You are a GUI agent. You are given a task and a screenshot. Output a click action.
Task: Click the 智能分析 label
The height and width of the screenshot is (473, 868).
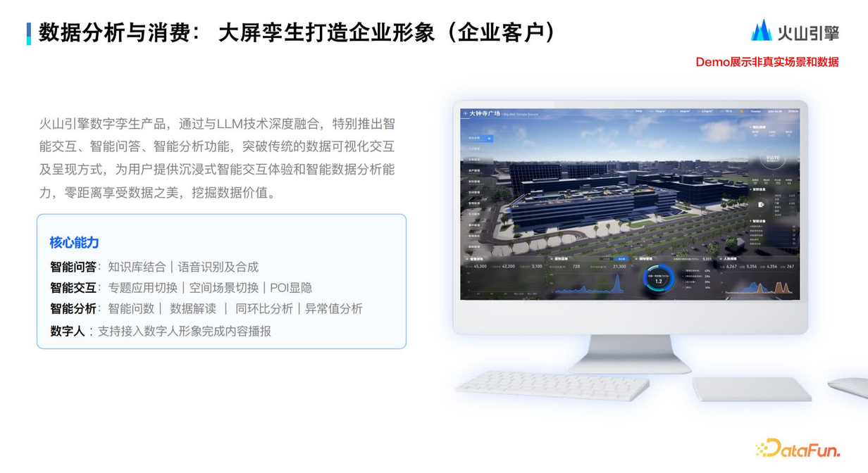click(x=73, y=308)
